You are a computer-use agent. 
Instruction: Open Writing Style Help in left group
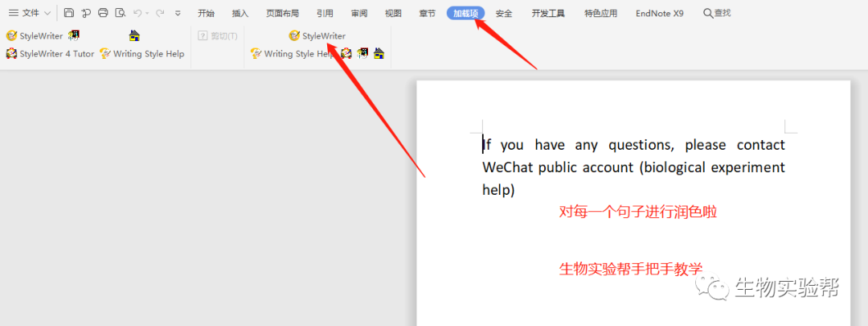[x=141, y=54]
